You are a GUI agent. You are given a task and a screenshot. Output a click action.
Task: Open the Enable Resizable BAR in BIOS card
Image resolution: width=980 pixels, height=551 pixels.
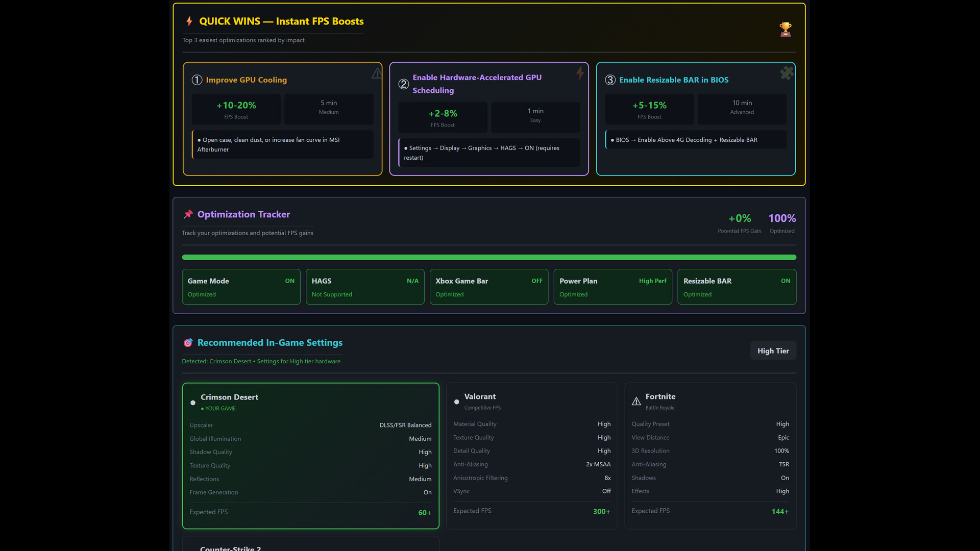tap(696, 119)
